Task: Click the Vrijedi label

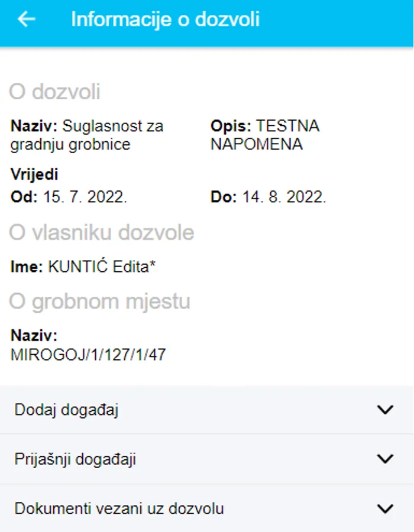Action: 34,175
